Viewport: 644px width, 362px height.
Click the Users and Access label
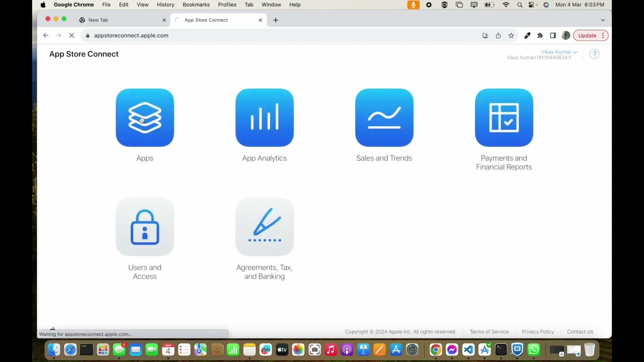coord(145,272)
